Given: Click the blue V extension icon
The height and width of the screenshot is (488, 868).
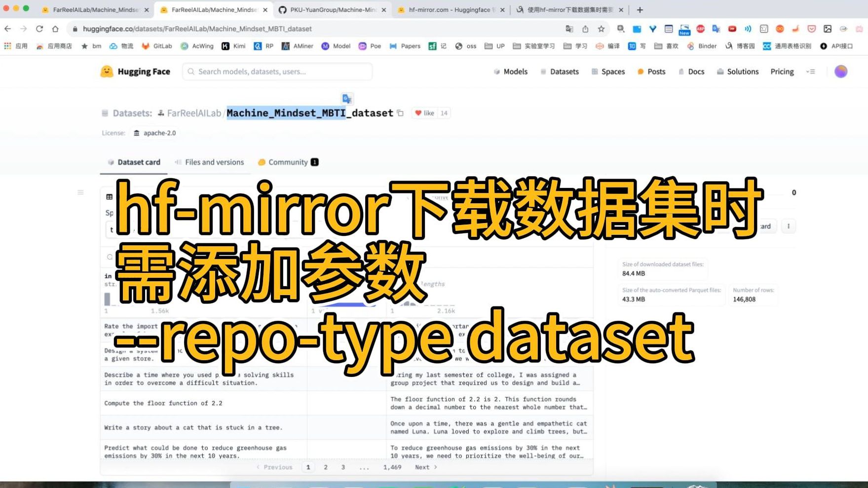Looking at the screenshot, I should [x=653, y=29].
